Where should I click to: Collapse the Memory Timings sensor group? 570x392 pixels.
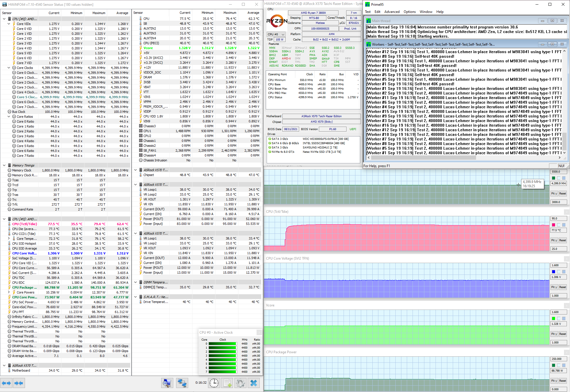[x=4, y=165]
